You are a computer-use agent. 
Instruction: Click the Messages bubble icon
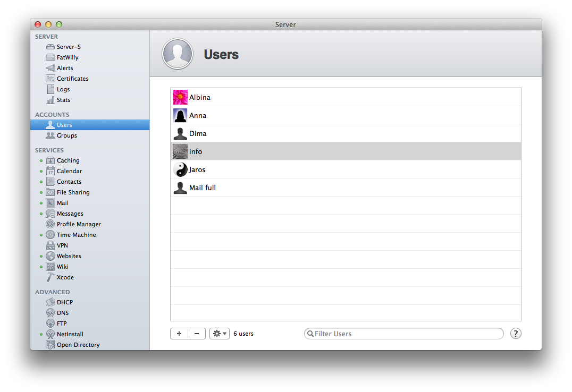51,214
